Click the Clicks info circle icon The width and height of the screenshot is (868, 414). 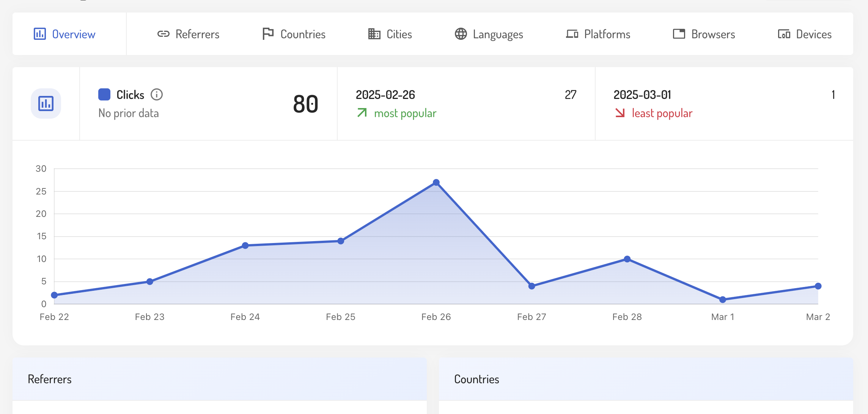[x=157, y=94]
